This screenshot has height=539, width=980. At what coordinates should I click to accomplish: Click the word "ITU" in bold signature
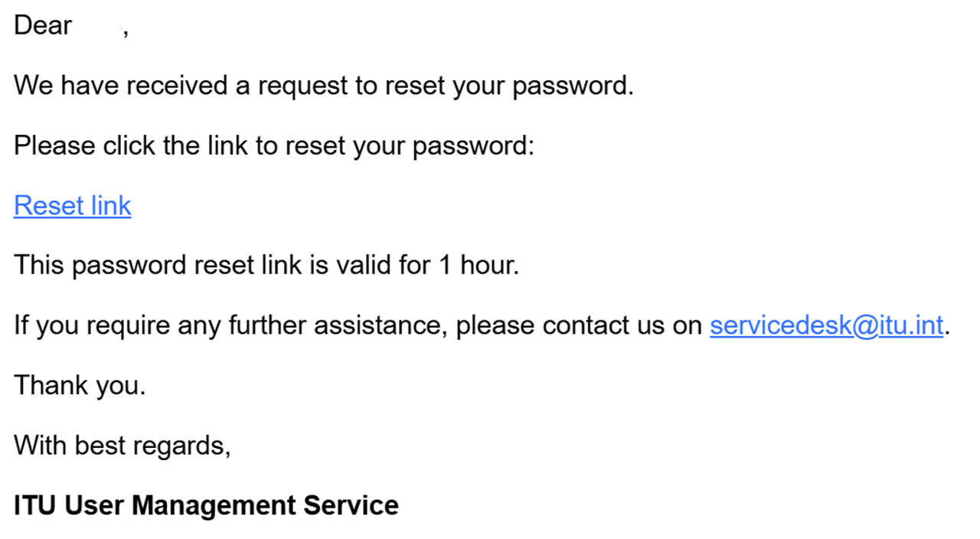tap(35, 505)
